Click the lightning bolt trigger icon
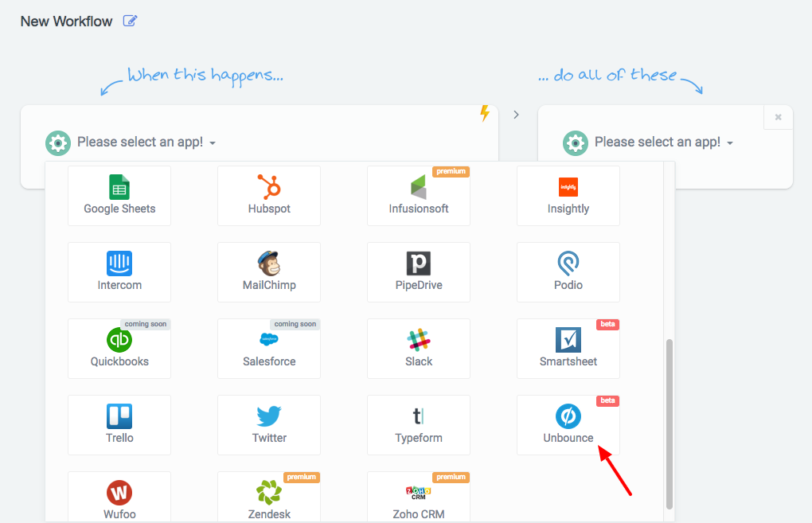This screenshot has width=812, height=523. (x=485, y=113)
